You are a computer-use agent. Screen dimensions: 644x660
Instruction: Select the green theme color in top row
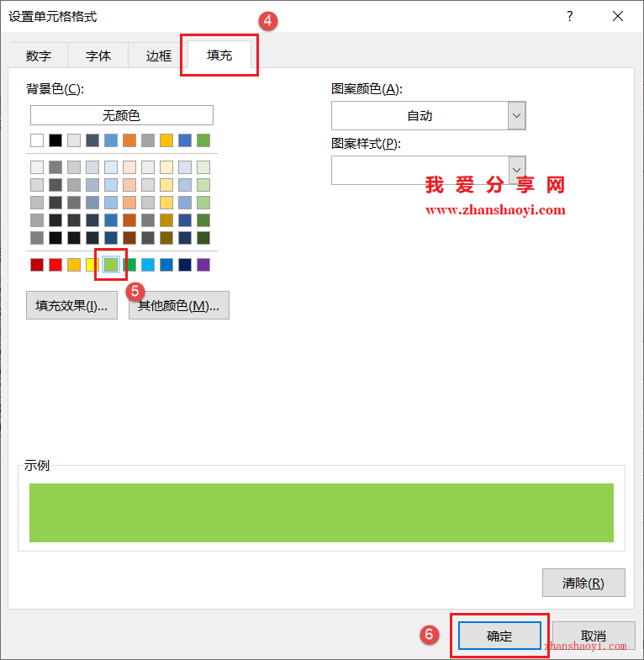tap(203, 140)
